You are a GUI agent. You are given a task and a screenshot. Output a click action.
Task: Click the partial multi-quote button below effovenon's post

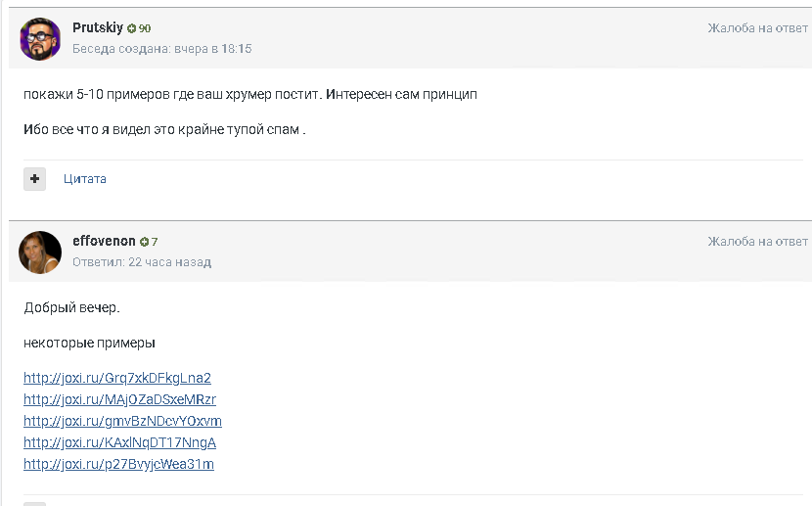pyautogui.click(x=34, y=504)
